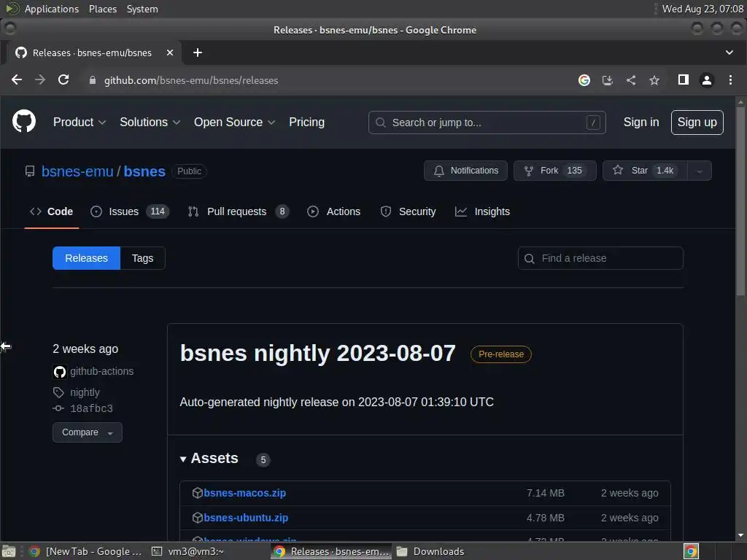Click the share page icon
Viewport: 747px width, 560px height.
631,80
